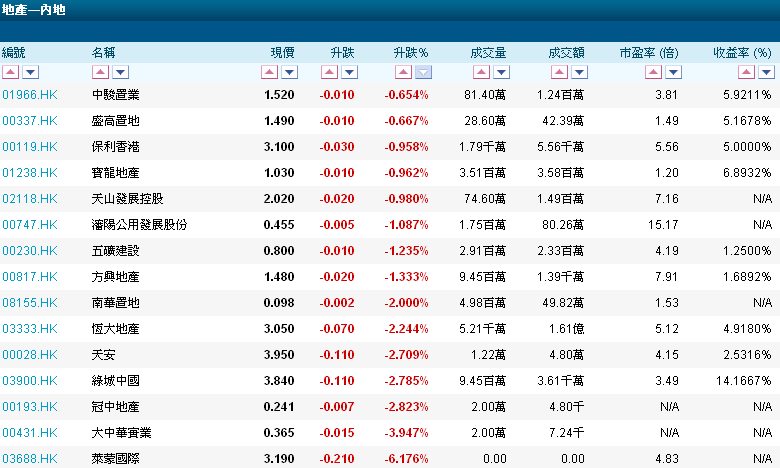Click the 成交量 column header
Image resolution: width=780 pixels, height=468 pixels.
click(488, 53)
